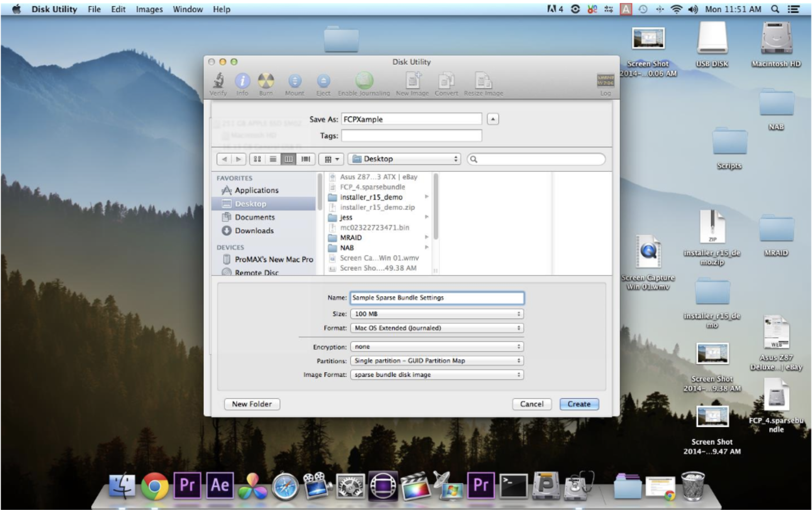Open the Partitions dropdown

437,361
